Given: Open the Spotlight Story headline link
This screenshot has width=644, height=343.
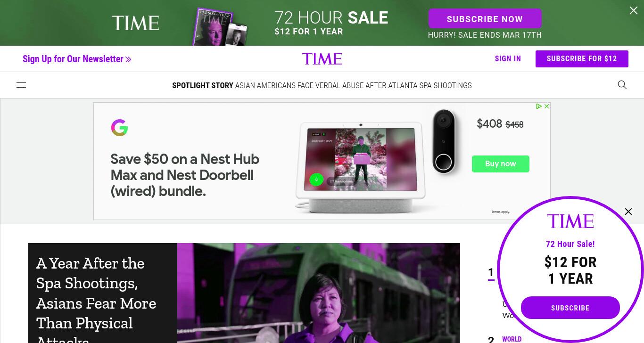Looking at the screenshot, I should coord(353,85).
